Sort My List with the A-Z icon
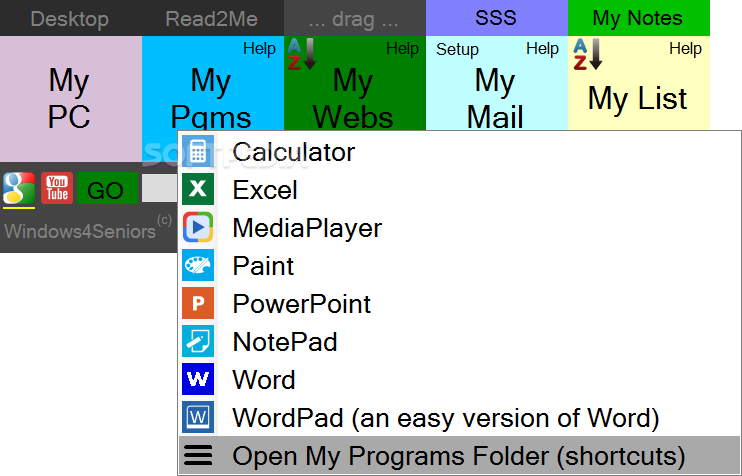The image size is (742, 476). pos(587,54)
